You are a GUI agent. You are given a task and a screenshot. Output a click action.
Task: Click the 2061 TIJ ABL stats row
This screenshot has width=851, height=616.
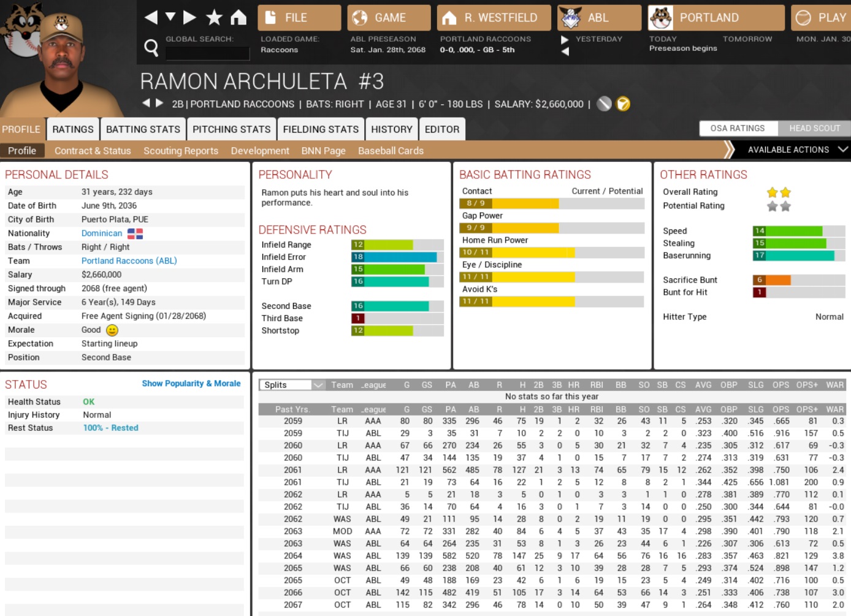(x=552, y=482)
